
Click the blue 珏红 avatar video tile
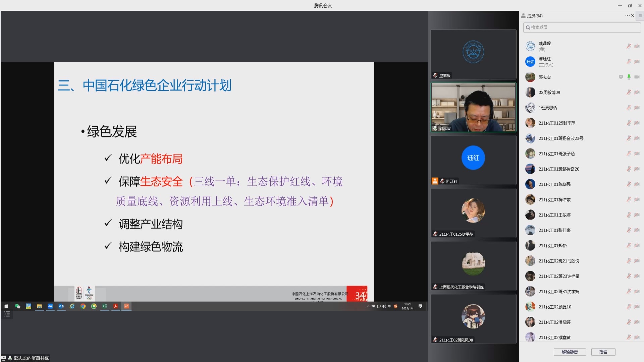473,158
